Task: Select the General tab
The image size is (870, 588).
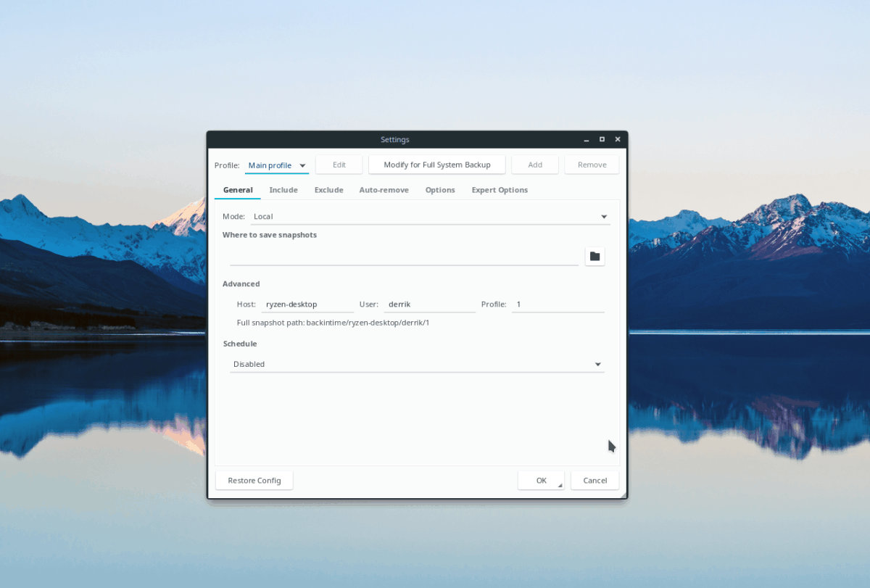Action: click(x=237, y=189)
